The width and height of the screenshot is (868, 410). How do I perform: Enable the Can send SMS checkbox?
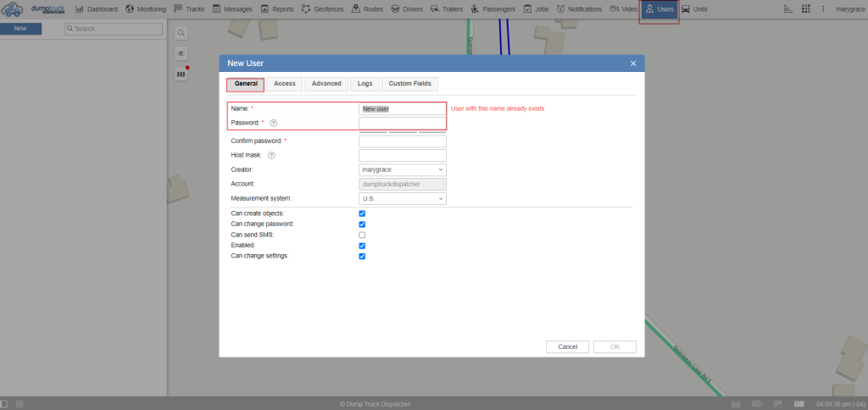(362, 235)
